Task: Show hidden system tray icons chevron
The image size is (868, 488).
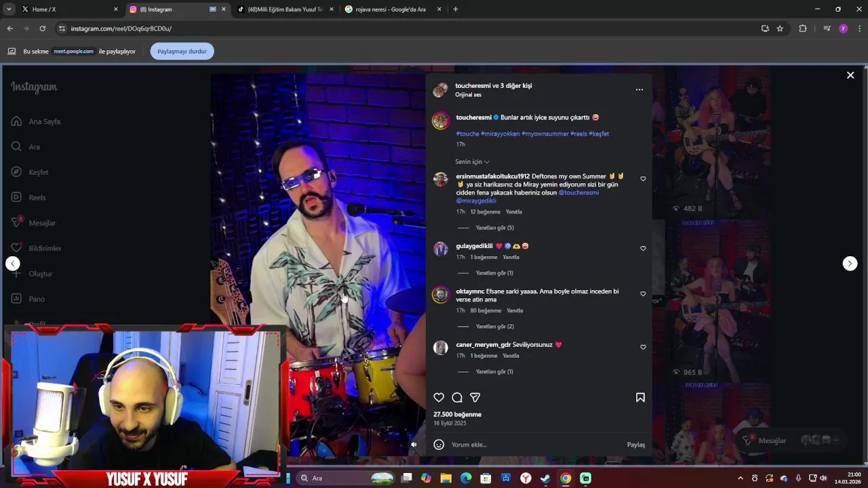Action: coord(740,479)
